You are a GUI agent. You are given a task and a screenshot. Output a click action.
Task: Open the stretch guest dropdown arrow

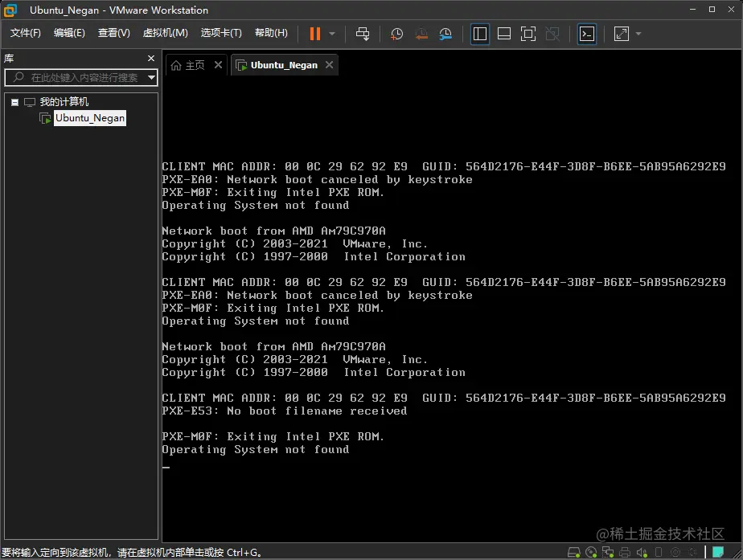(638, 34)
